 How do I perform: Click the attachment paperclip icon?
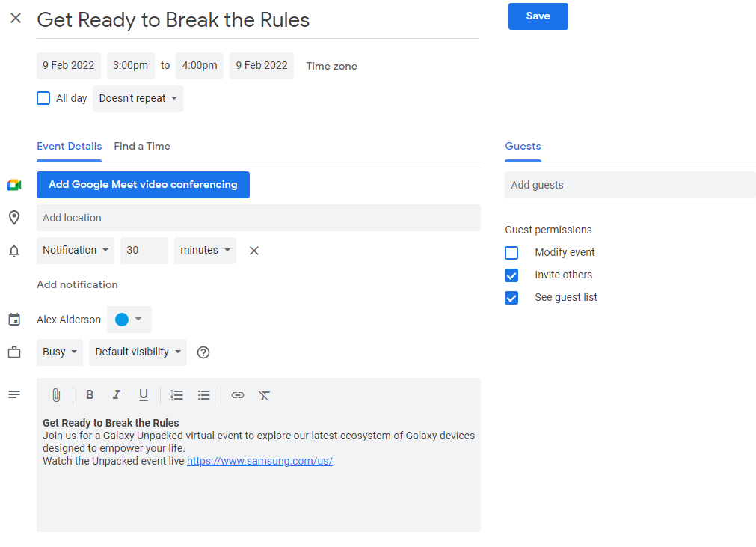point(56,396)
